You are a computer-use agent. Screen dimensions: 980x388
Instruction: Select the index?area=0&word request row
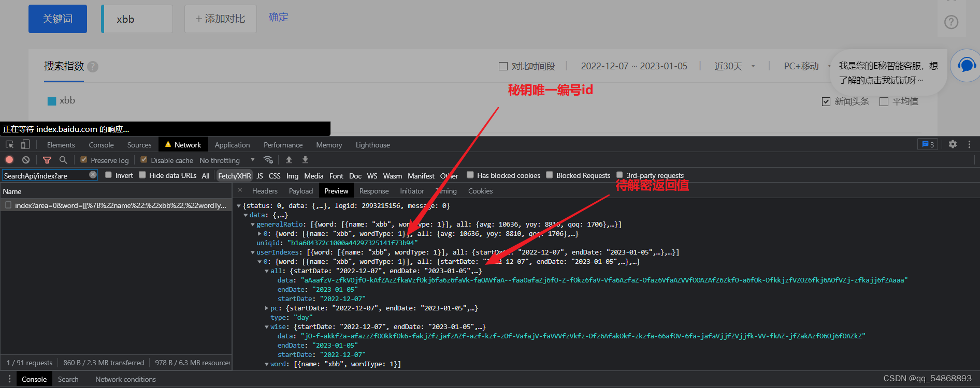click(x=116, y=205)
